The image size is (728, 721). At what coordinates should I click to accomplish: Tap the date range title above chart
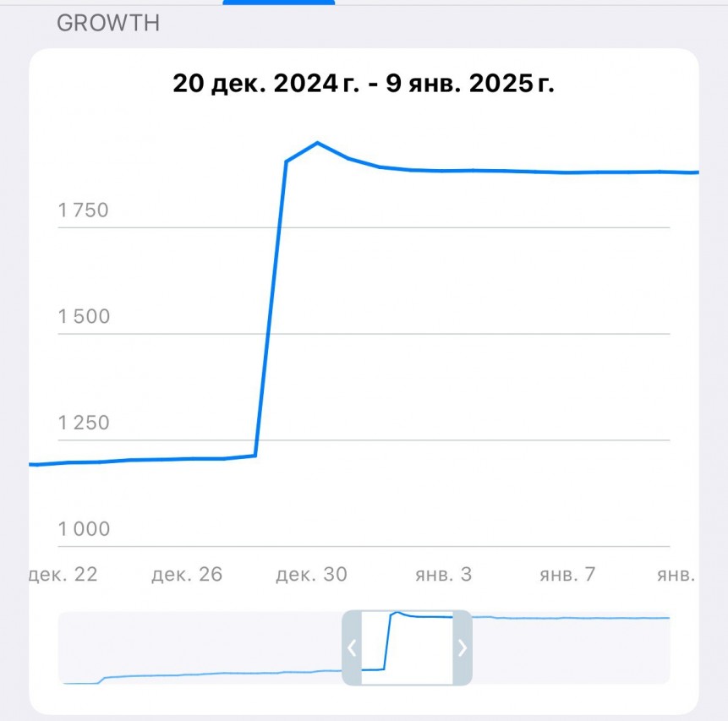[x=364, y=84]
